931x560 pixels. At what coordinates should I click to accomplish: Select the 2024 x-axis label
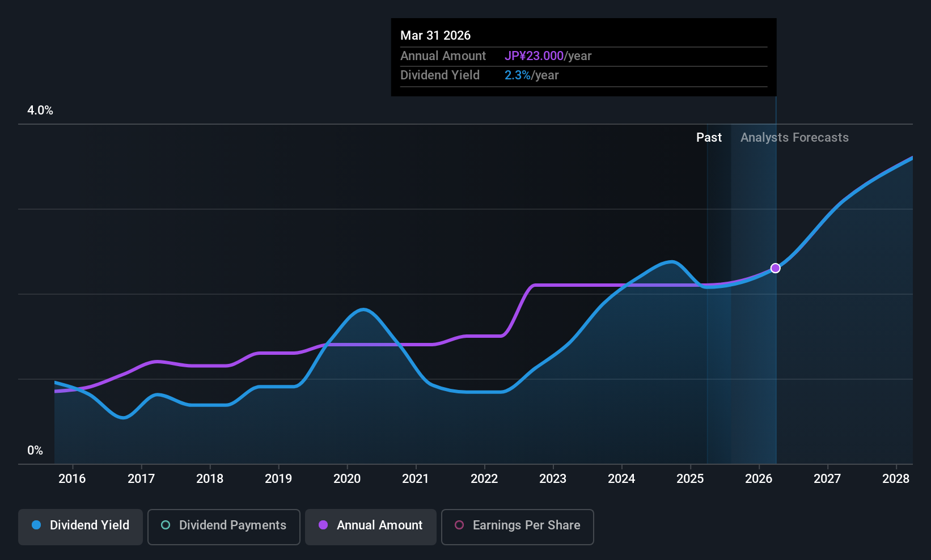621,479
